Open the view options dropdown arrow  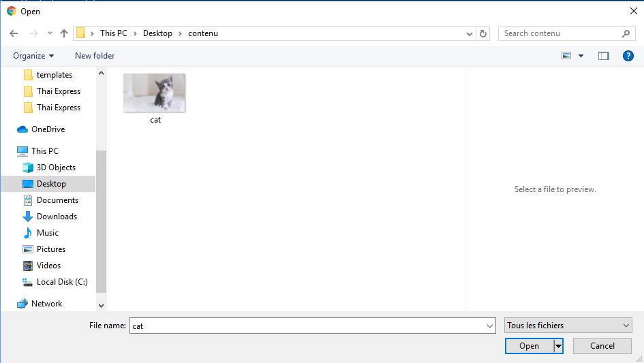581,56
